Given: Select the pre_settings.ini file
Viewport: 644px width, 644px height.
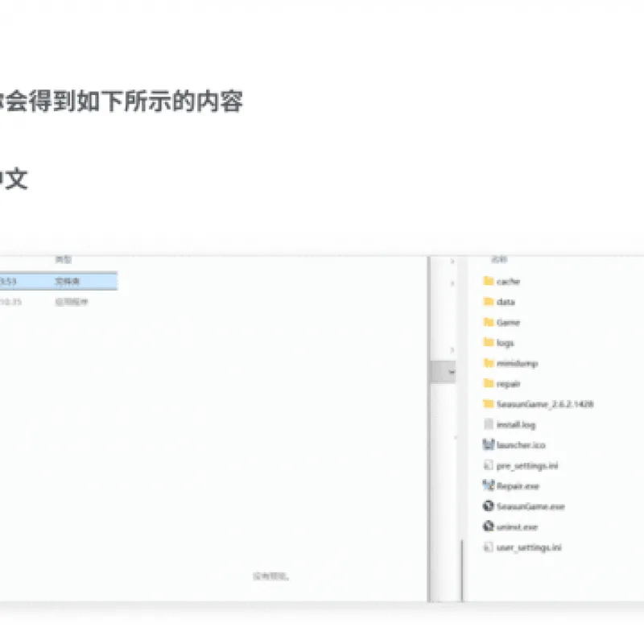Looking at the screenshot, I should click(x=521, y=465).
